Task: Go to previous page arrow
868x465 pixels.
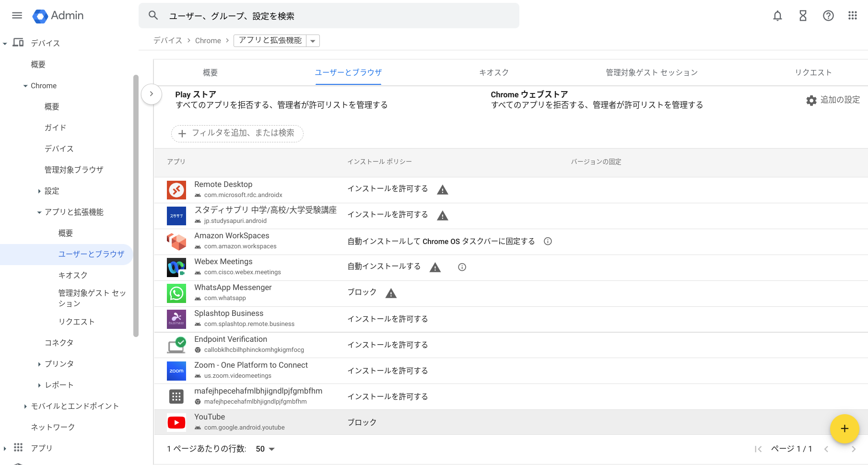Action: (x=826, y=449)
